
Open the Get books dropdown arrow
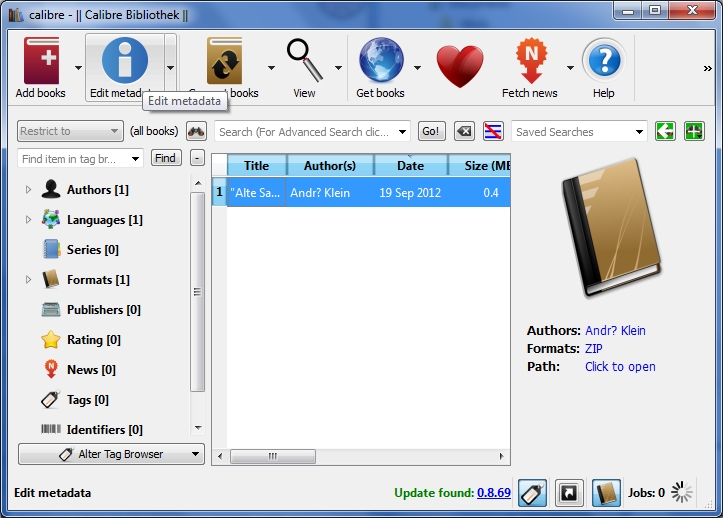417,68
